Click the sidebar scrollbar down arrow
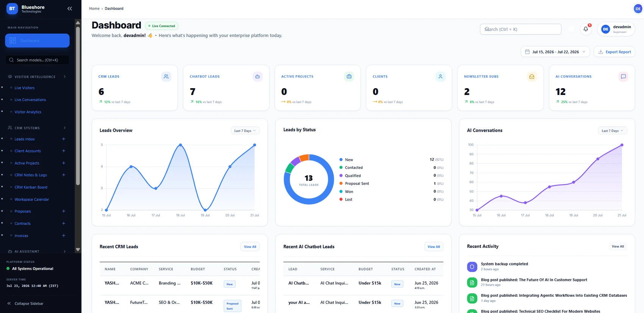The width and height of the screenshot is (644, 313). pos(78,250)
